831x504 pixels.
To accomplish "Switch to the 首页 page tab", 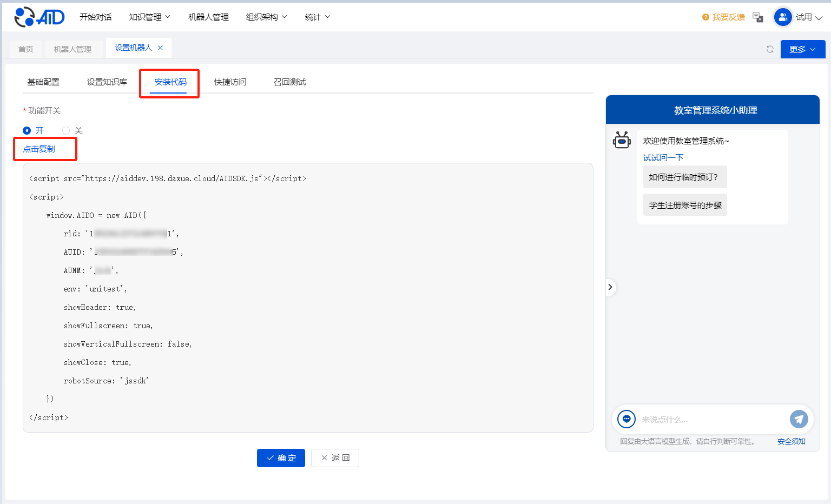I will 26,49.
